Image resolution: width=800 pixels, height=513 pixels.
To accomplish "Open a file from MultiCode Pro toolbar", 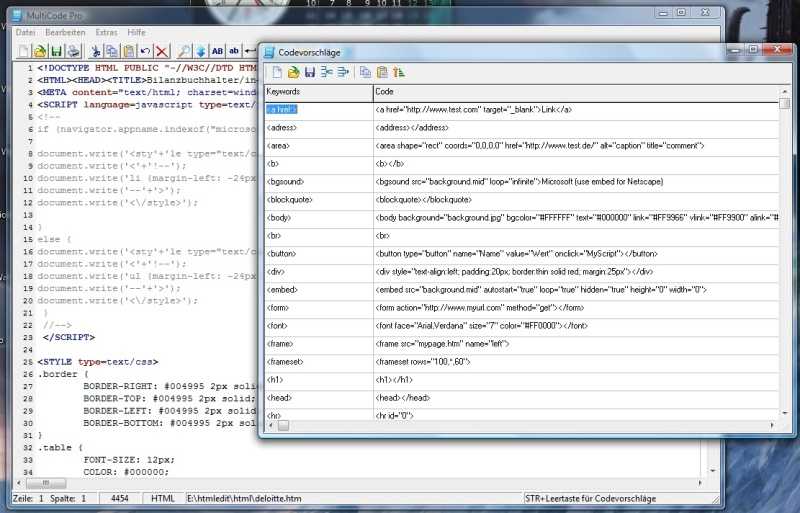I will 40,51.
